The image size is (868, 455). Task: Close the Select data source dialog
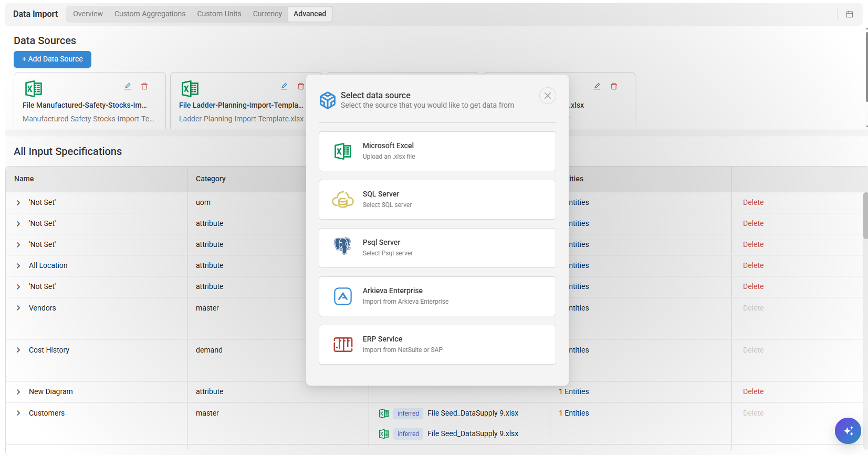547,96
